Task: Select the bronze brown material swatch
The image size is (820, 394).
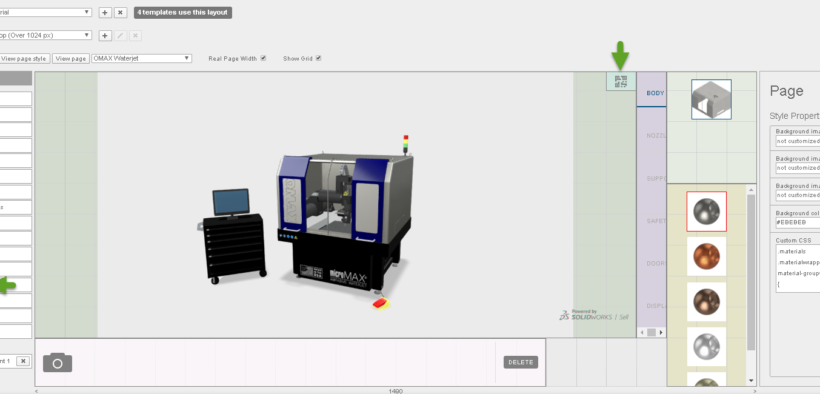Action: click(x=707, y=301)
